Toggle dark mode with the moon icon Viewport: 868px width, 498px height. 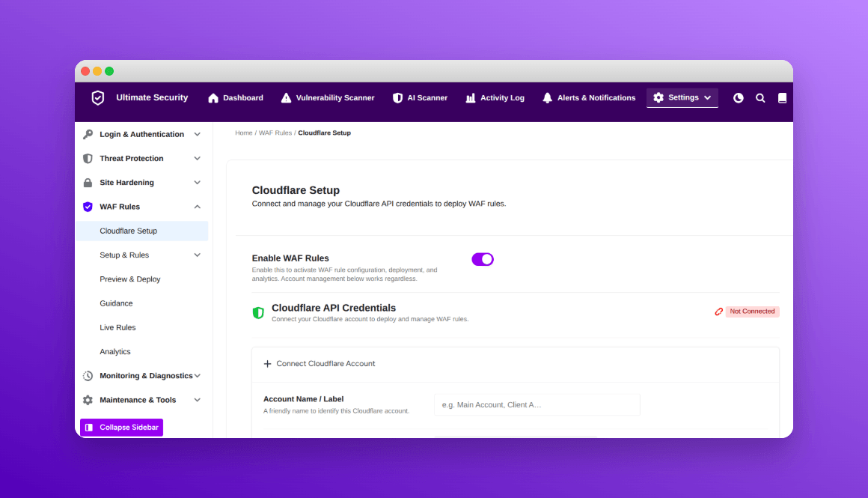(x=739, y=98)
